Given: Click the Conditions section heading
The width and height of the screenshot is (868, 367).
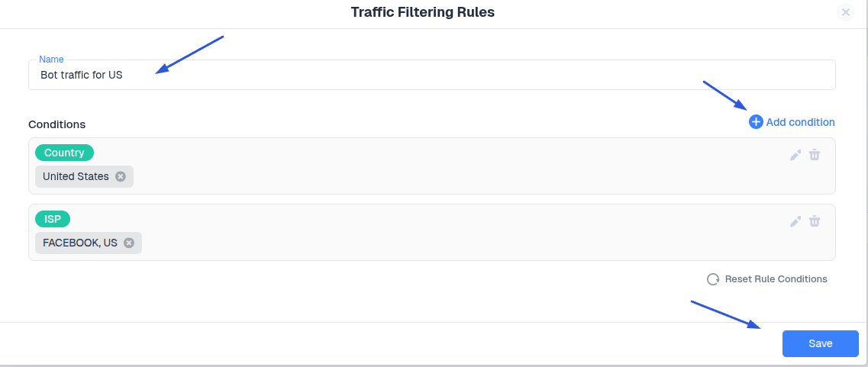Looking at the screenshot, I should [x=56, y=124].
